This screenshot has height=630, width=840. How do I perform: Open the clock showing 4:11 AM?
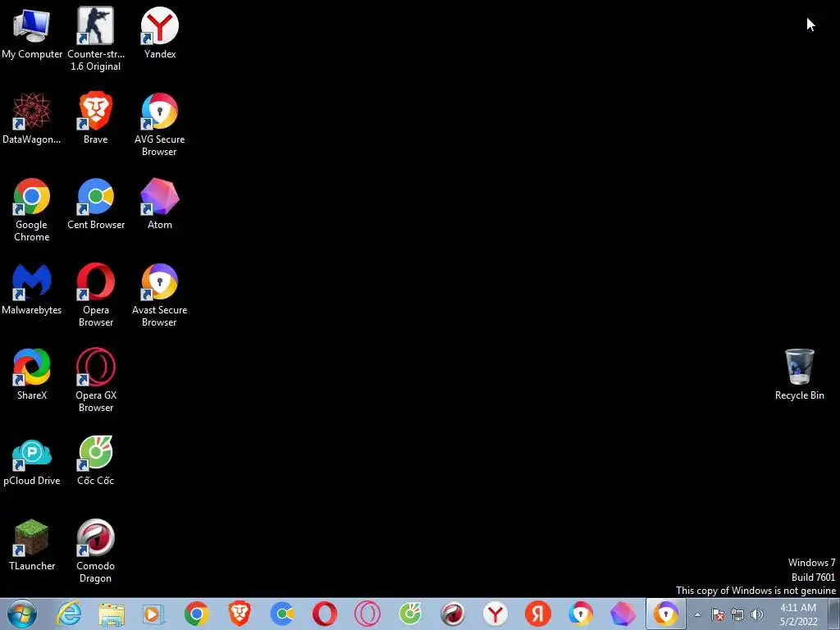[798, 614]
